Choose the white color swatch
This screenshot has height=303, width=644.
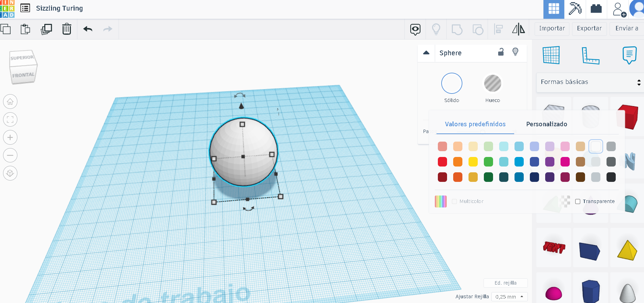(x=596, y=146)
